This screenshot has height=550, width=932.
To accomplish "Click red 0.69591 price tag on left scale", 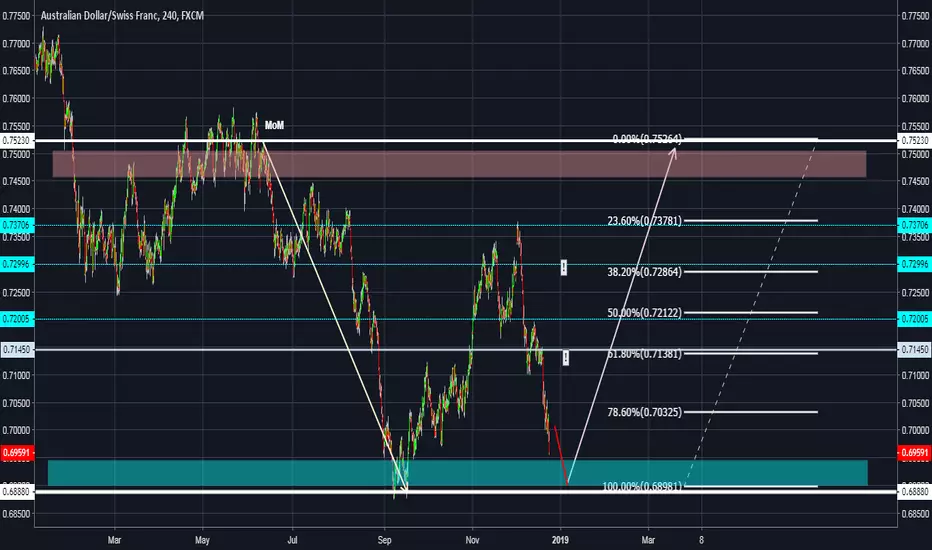I will [x=17, y=452].
